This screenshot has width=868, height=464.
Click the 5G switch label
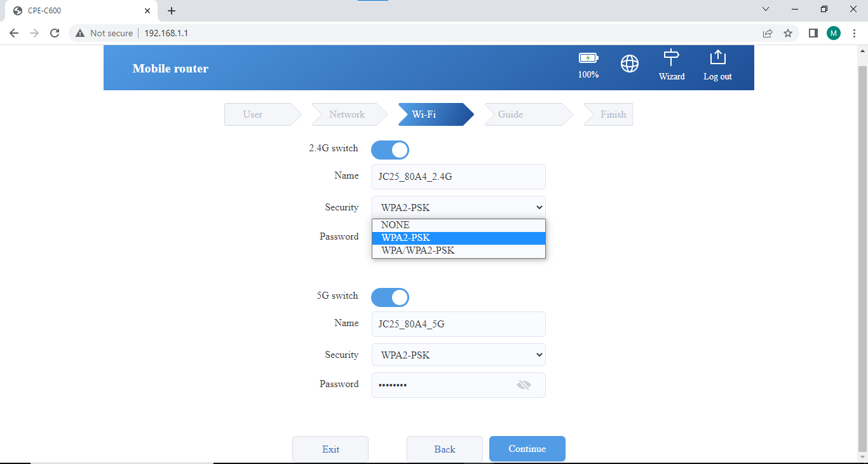pyautogui.click(x=337, y=296)
